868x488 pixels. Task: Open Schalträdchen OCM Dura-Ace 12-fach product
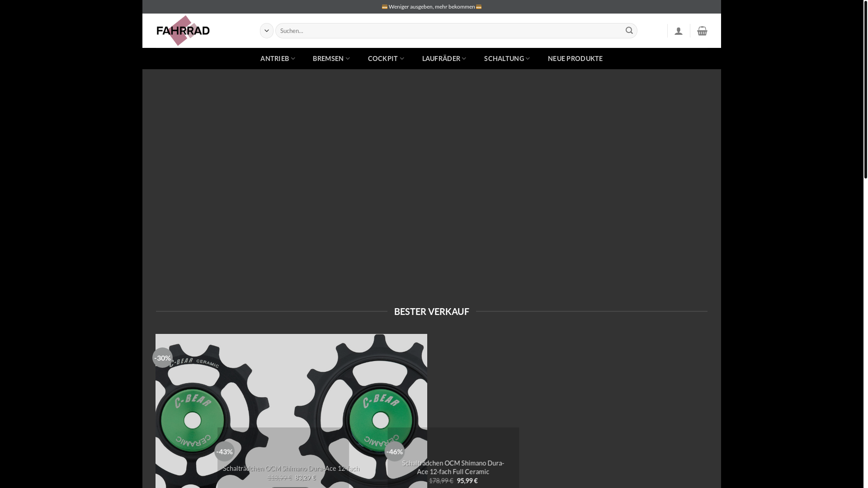click(291, 469)
